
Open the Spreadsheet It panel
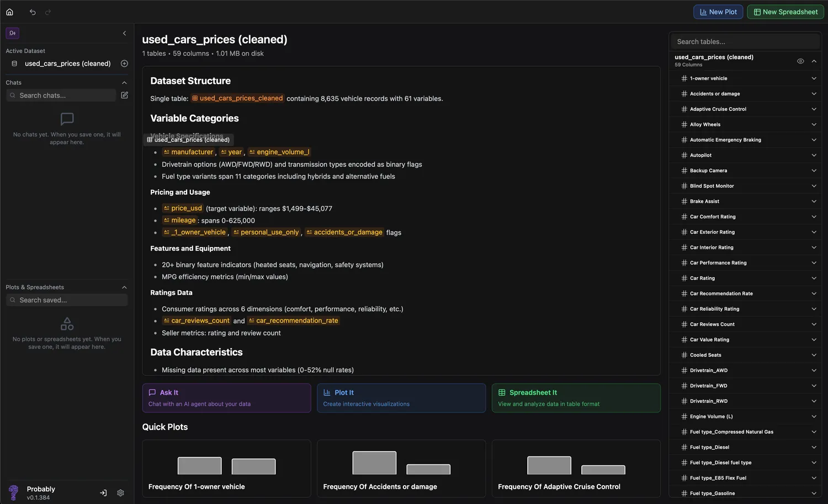pyautogui.click(x=576, y=397)
